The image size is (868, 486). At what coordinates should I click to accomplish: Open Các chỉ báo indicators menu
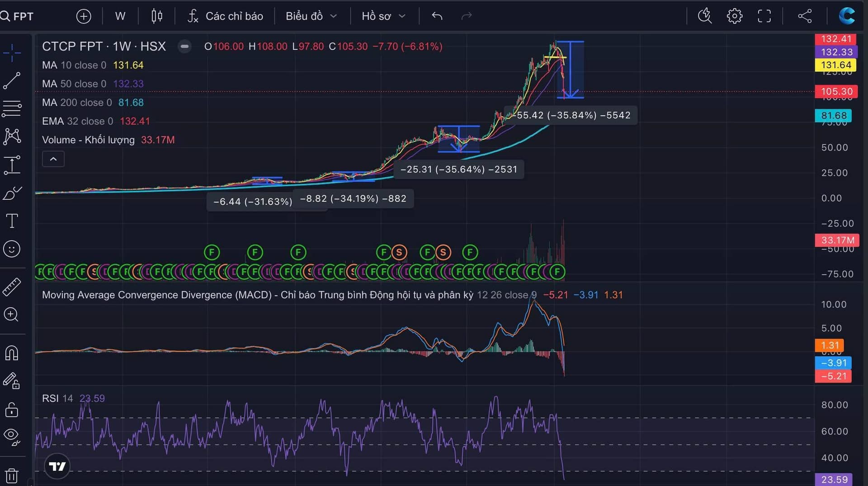tap(225, 16)
